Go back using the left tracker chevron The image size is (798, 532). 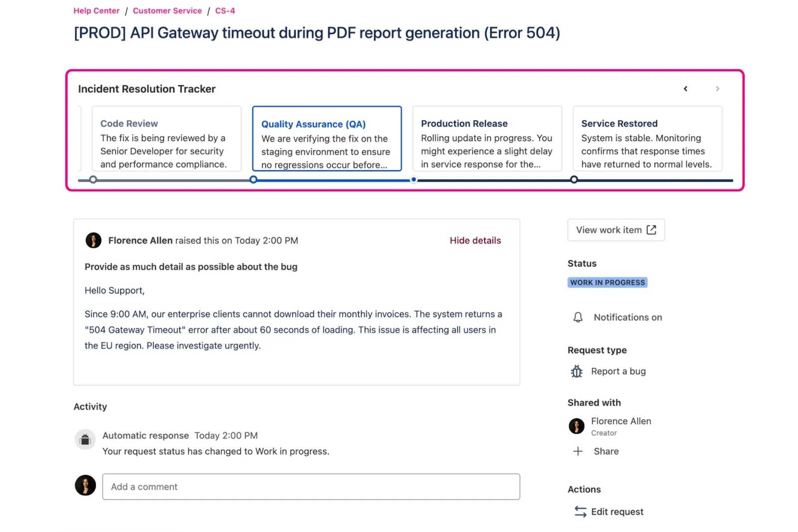tap(685, 89)
